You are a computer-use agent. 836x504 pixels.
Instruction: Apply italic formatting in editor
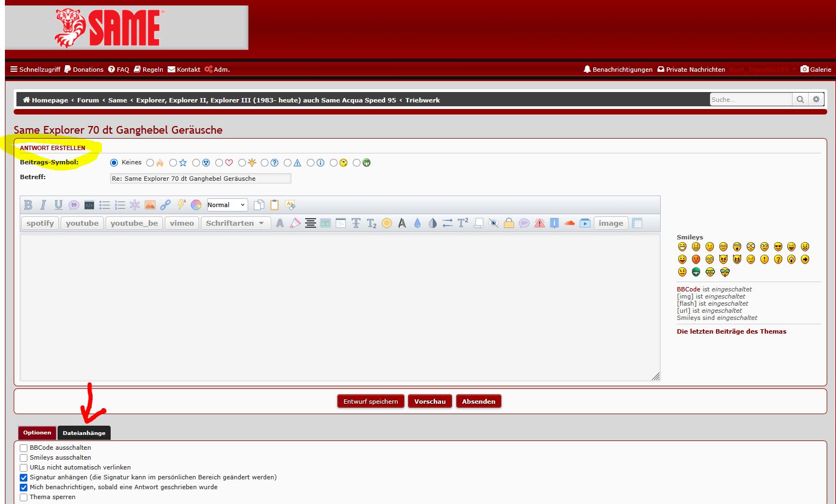pyautogui.click(x=43, y=205)
